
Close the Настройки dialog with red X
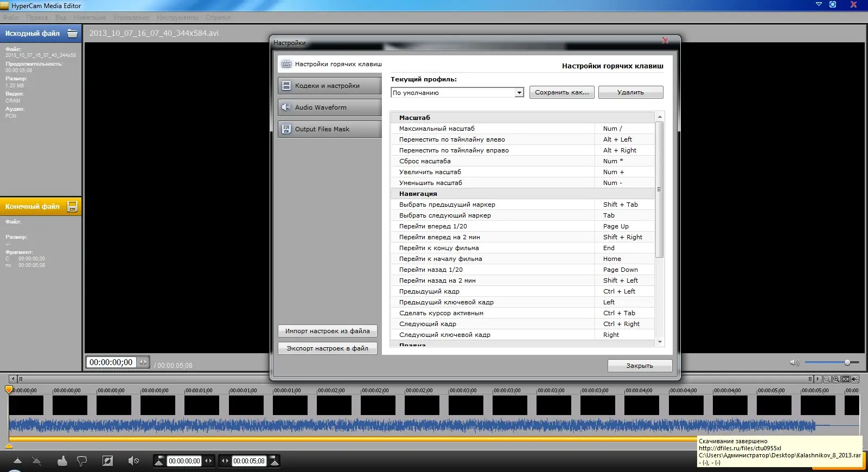665,41
